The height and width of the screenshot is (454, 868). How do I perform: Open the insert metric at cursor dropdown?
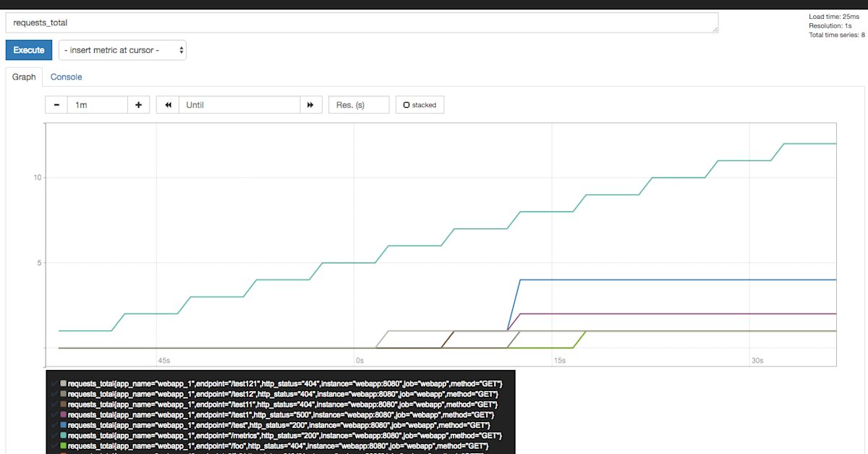point(122,50)
